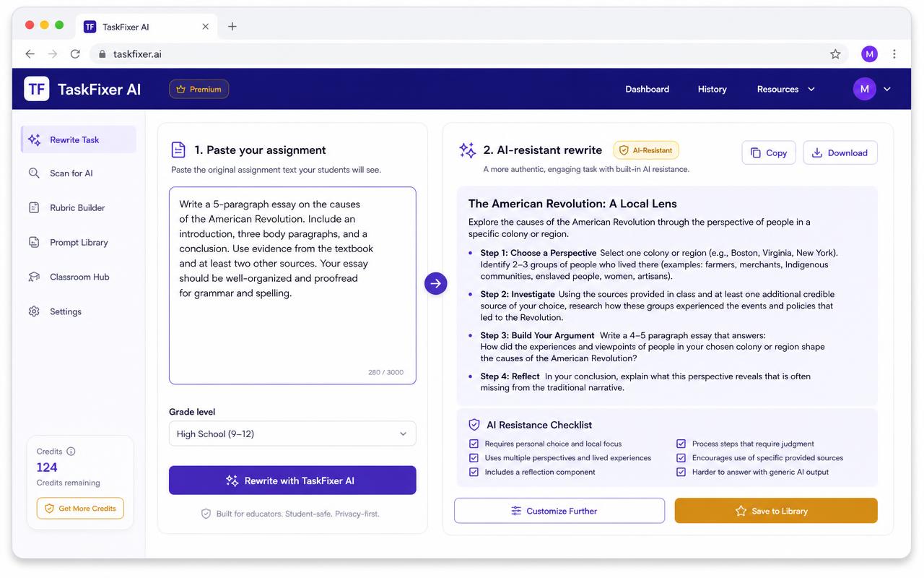Click the browser profile M avatar in toolbar
The width and height of the screenshot is (924, 578).
coord(869,53)
